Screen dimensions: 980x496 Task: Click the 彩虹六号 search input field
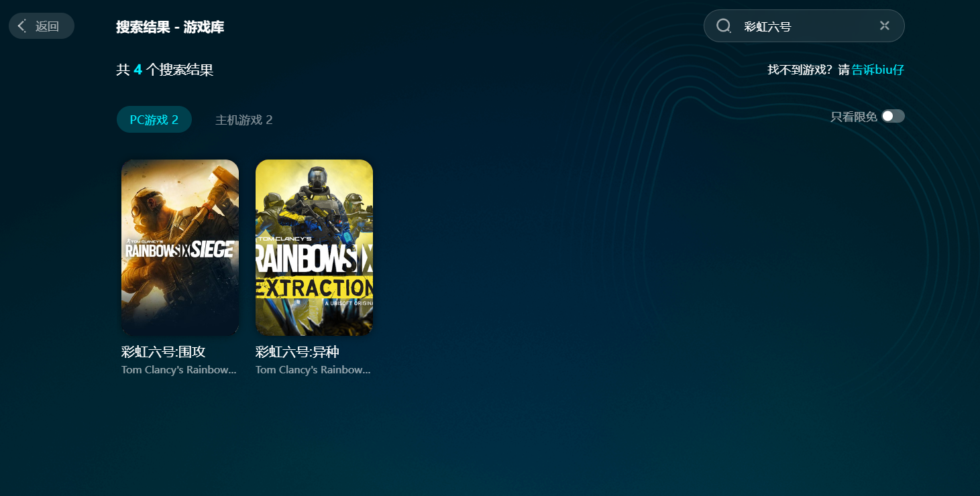[x=804, y=26]
